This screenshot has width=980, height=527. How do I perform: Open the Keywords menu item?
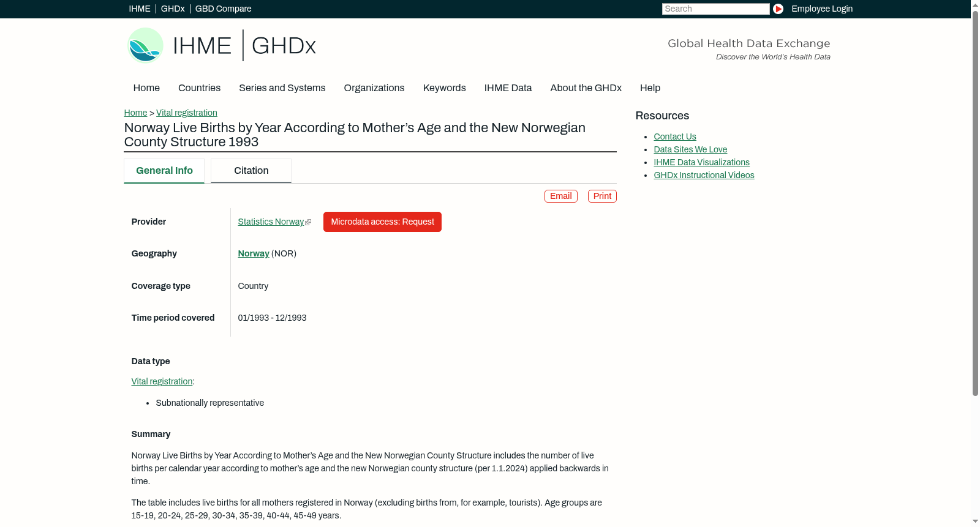(x=445, y=88)
